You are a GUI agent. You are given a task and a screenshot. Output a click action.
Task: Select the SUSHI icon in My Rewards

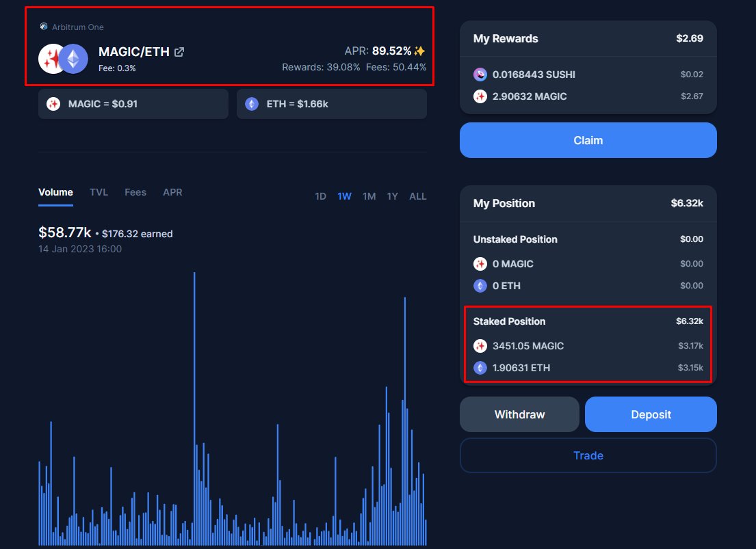pyautogui.click(x=481, y=74)
